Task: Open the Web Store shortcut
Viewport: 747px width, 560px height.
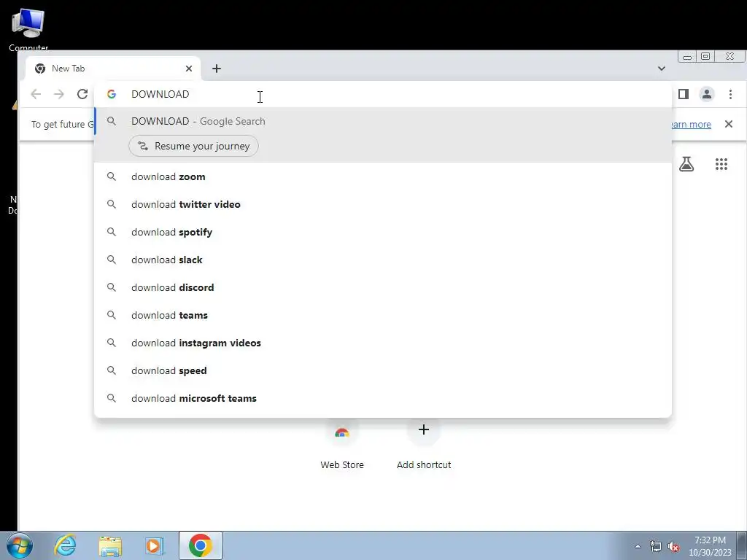Action: pos(342,445)
